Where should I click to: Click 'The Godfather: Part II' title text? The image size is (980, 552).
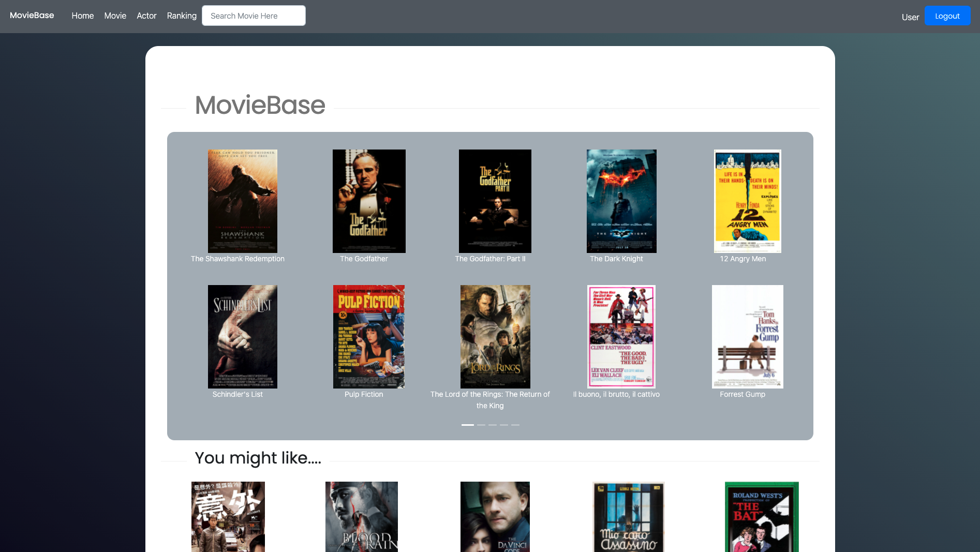tap(490, 259)
